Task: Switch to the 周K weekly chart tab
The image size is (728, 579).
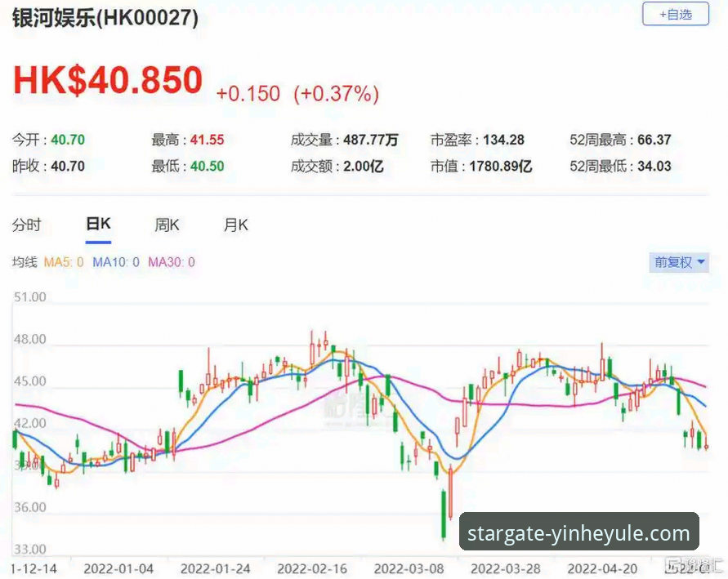Action: (x=166, y=225)
